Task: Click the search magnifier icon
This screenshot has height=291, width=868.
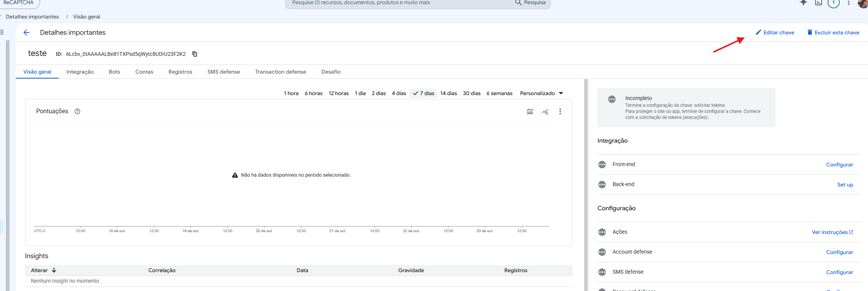Action: click(518, 3)
